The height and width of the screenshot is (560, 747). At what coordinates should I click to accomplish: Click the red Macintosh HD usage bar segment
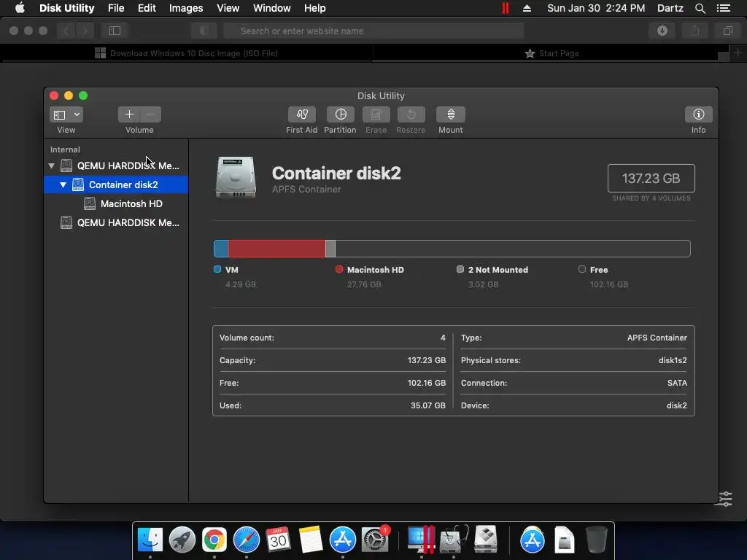point(276,249)
